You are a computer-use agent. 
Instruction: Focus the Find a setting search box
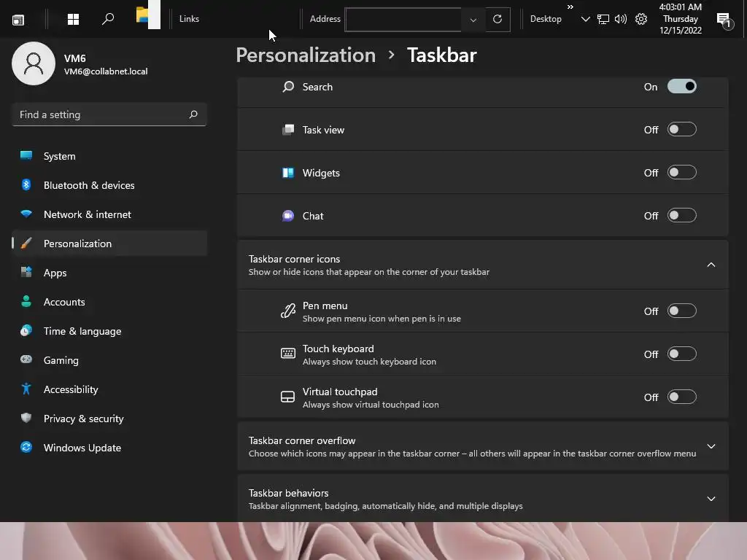(x=109, y=114)
